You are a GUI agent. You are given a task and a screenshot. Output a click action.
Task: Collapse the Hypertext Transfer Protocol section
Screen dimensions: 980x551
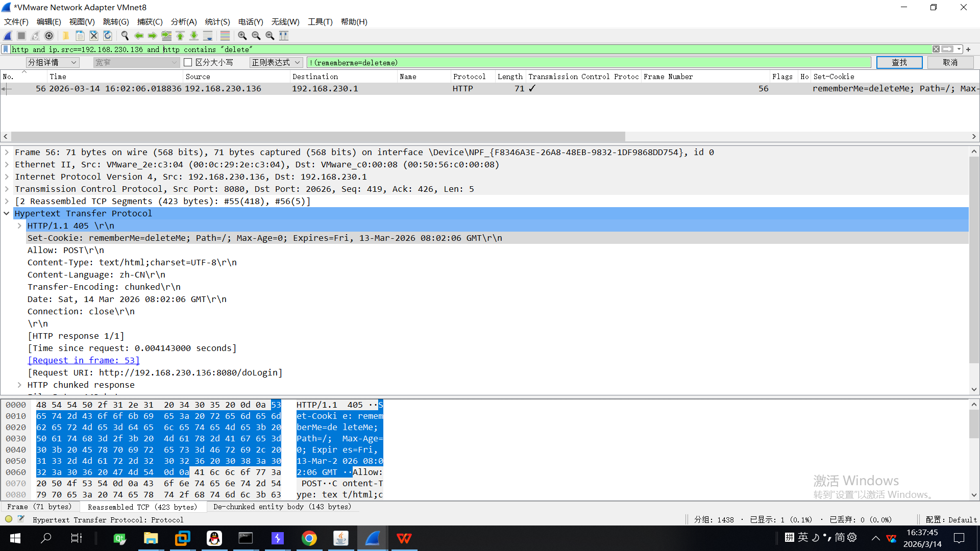[7, 214]
